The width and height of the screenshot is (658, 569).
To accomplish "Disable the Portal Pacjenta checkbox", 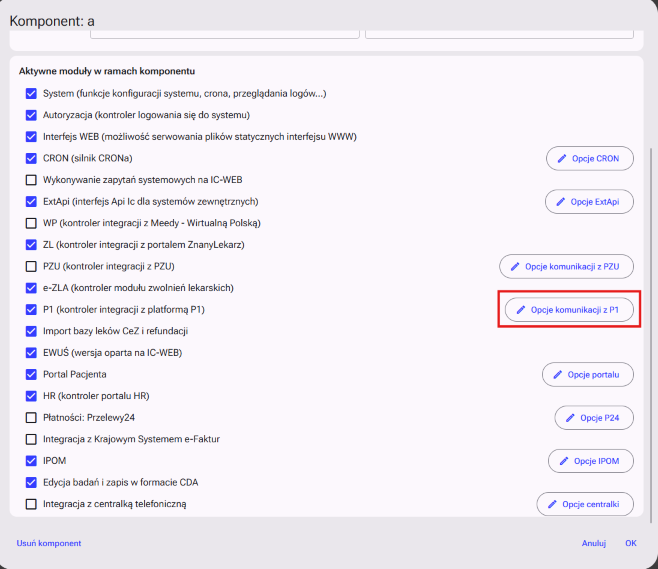I will point(31,374).
